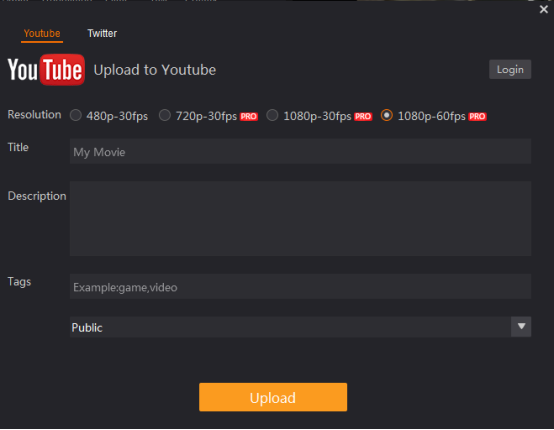Close the upload dialog with X
Image resolution: width=554 pixels, height=430 pixels.
click(x=544, y=10)
